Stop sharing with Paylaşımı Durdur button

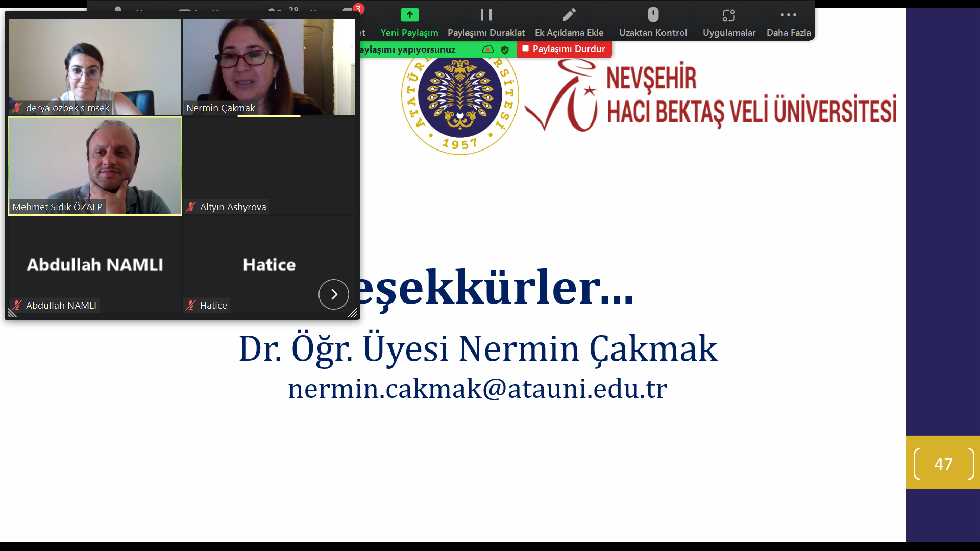564,49
